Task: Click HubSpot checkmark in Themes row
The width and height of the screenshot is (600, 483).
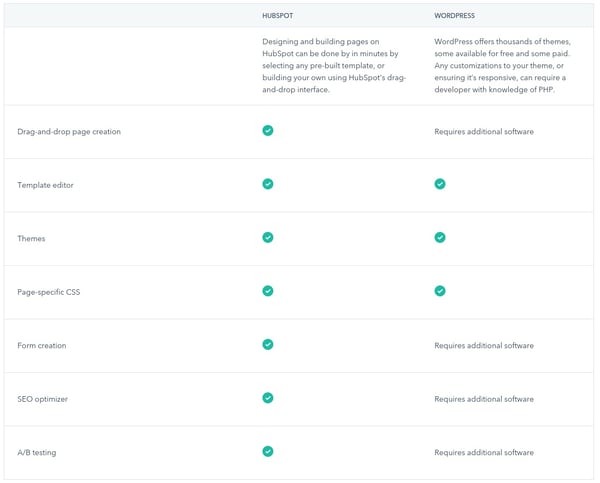Action: click(268, 238)
